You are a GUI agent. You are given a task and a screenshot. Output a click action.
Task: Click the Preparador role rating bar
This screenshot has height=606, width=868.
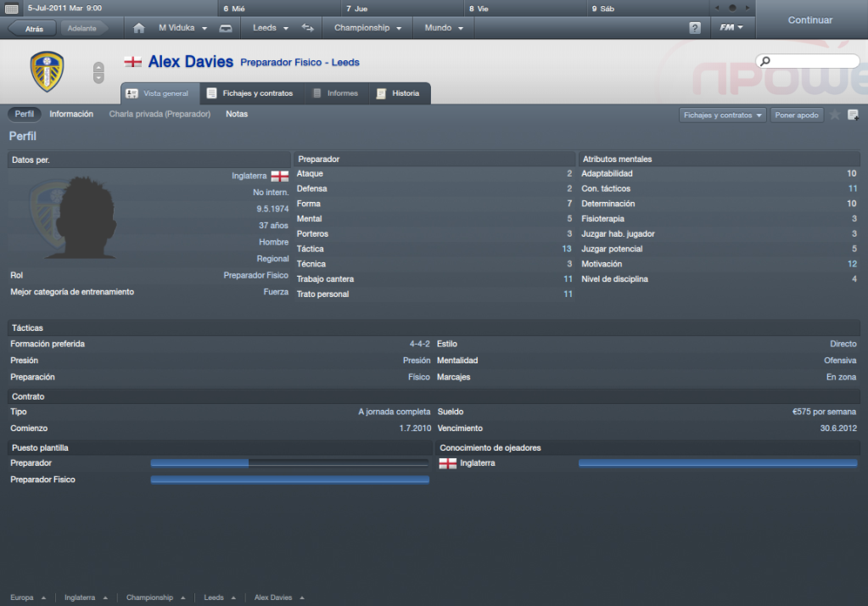pyautogui.click(x=289, y=463)
